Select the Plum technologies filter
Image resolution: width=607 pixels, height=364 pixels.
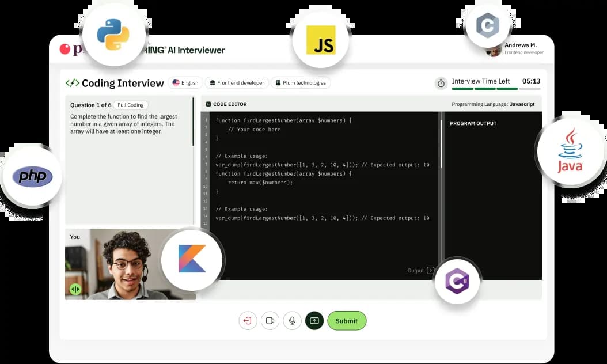point(301,82)
